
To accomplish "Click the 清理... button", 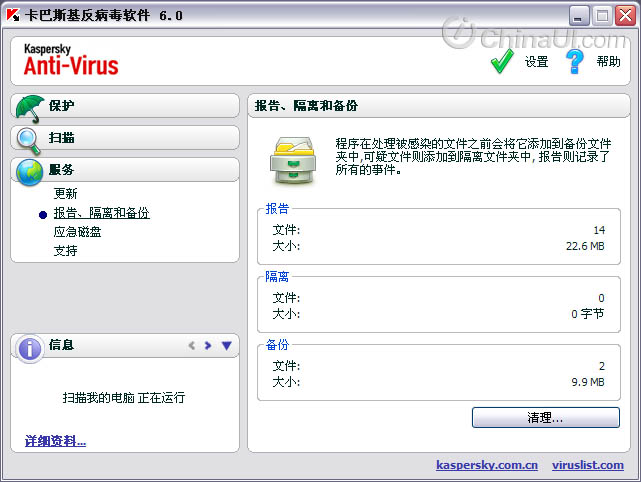I will click(546, 417).
